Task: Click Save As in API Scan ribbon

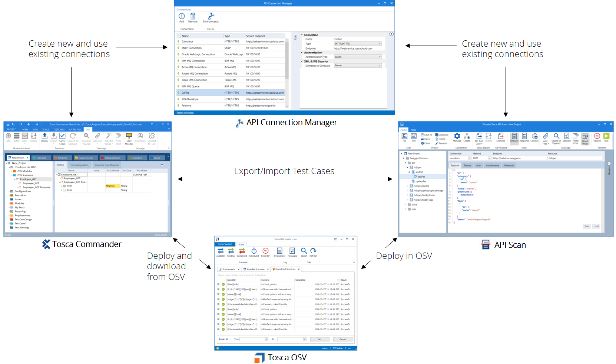Action: point(427,135)
